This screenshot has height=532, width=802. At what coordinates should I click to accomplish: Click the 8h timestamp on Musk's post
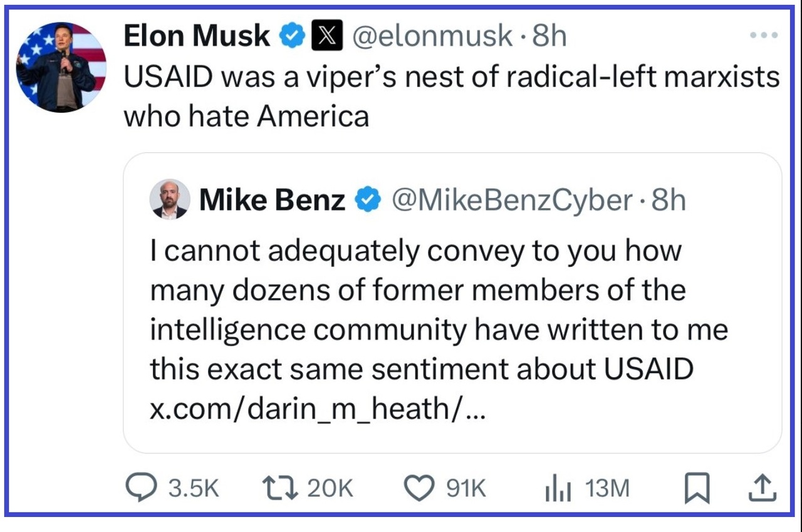pyautogui.click(x=549, y=36)
